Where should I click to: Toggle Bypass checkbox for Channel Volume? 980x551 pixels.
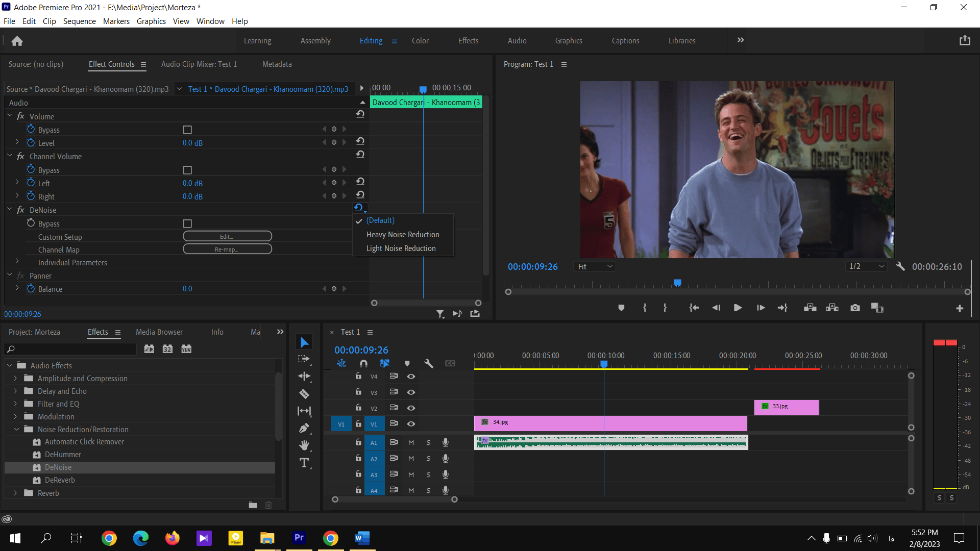tap(187, 169)
